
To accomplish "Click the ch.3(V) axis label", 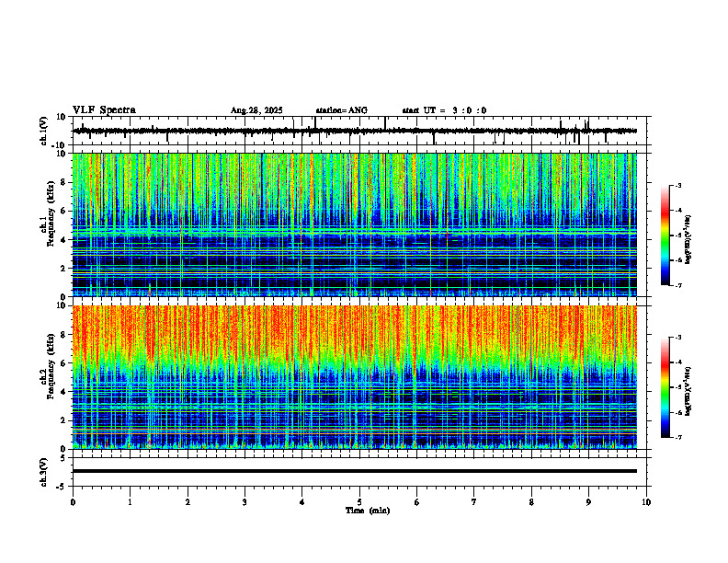I will (x=44, y=472).
